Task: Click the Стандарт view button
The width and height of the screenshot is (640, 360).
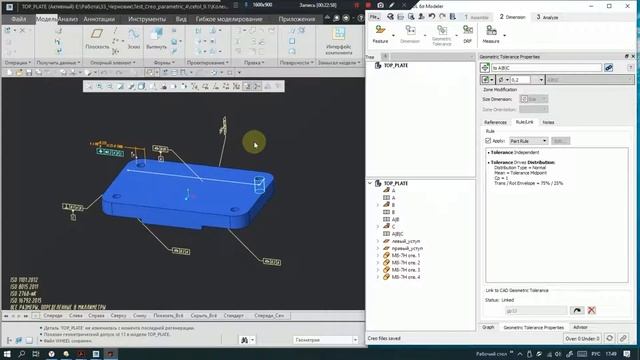Action: click(x=234, y=316)
